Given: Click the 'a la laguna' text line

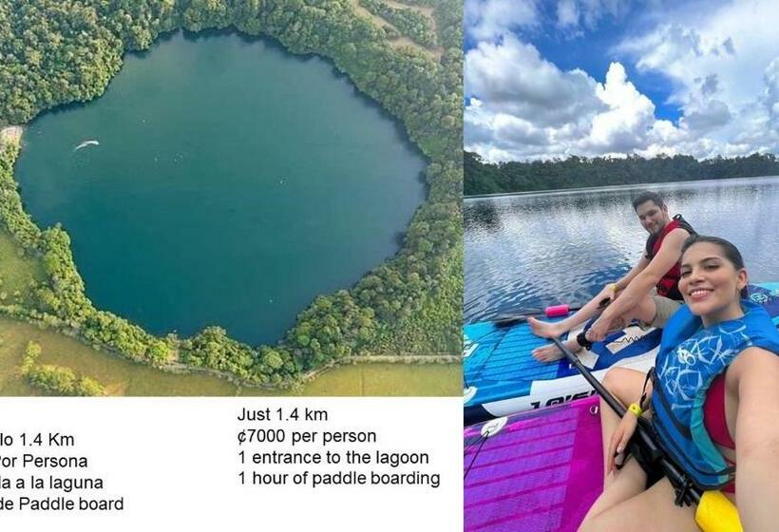Looking at the screenshot, I should pyautogui.click(x=51, y=483).
